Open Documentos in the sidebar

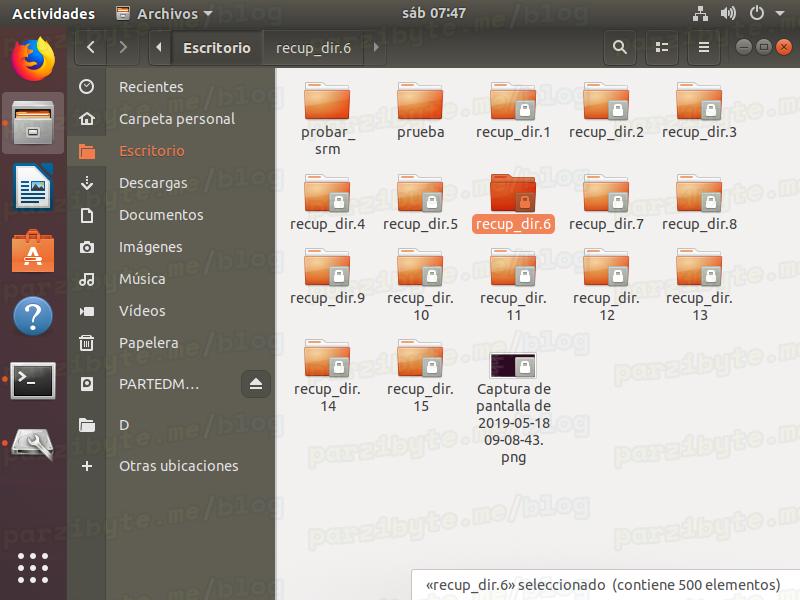point(171,215)
